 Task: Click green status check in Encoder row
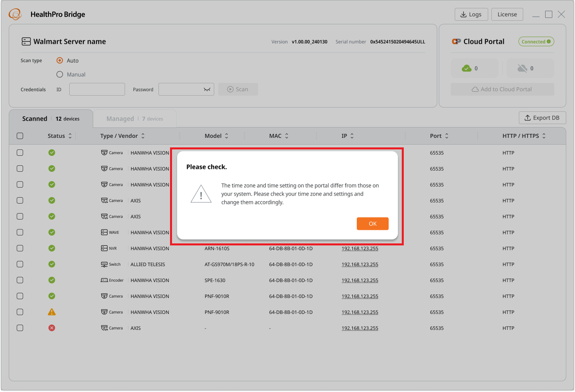pyautogui.click(x=52, y=280)
